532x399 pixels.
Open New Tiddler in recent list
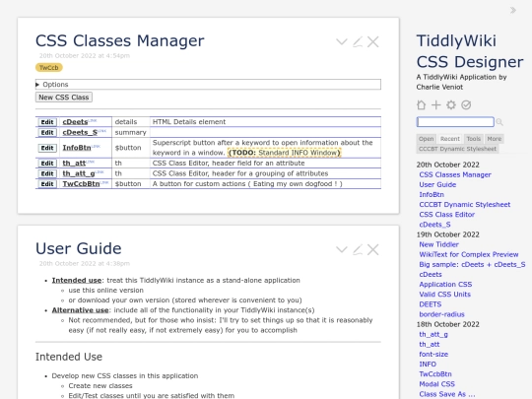[x=439, y=244]
